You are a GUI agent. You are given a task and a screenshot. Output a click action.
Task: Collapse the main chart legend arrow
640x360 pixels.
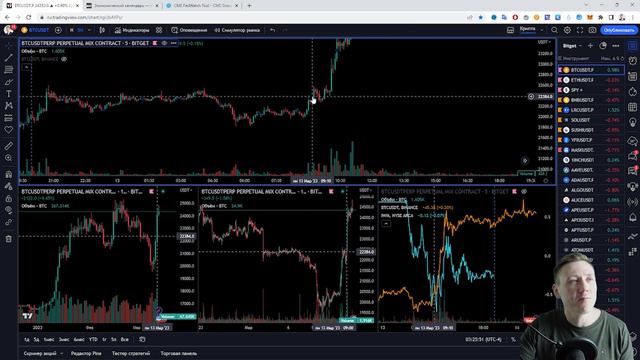pyautogui.click(x=27, y=67)
